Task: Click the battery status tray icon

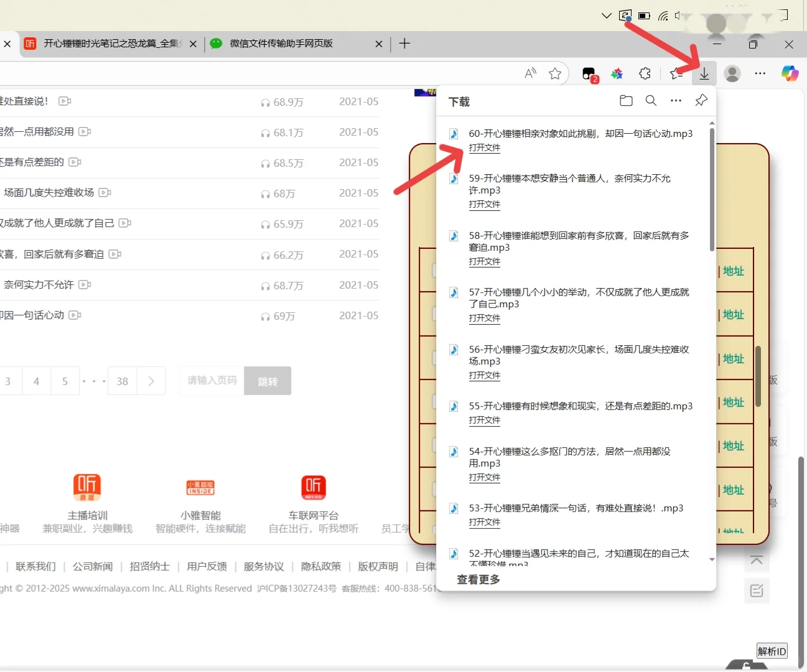Action: (x=644, y=16)
